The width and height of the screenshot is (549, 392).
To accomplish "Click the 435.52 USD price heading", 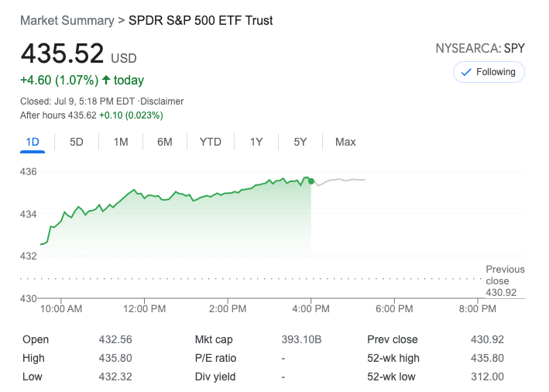I will click(x=62, y=54).
